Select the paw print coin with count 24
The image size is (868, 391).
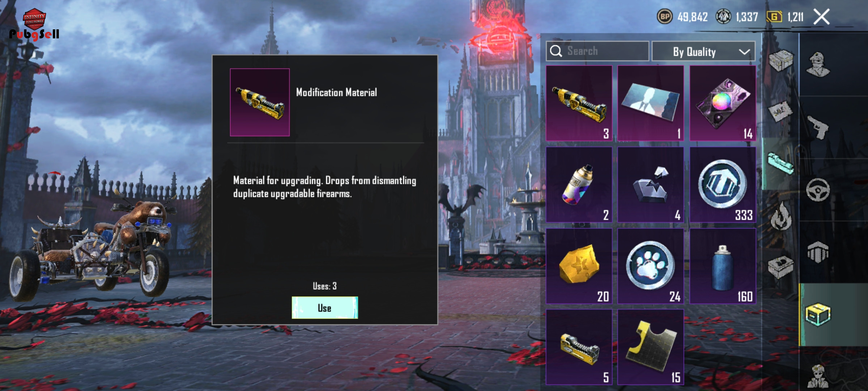point(651,266)
